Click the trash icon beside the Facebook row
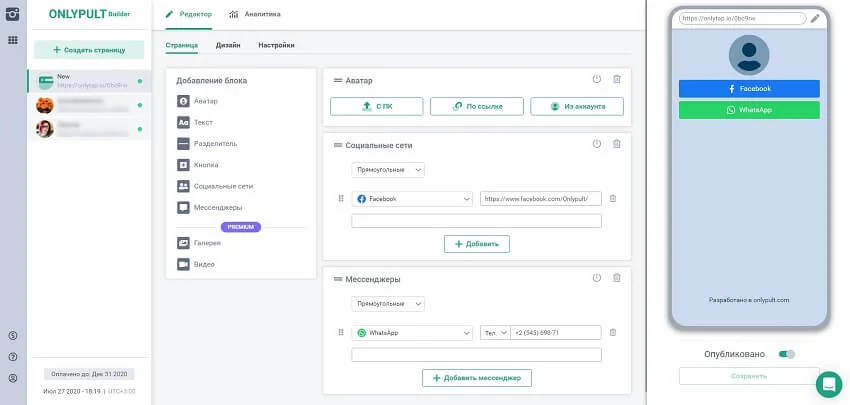850x405 pixels. [613, 198]
